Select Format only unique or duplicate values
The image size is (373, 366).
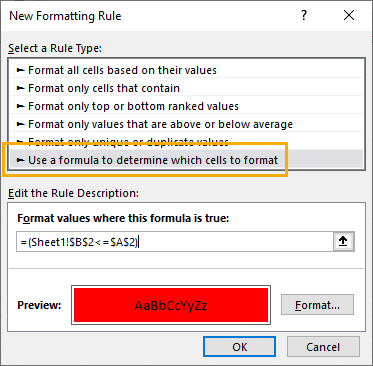186,141
